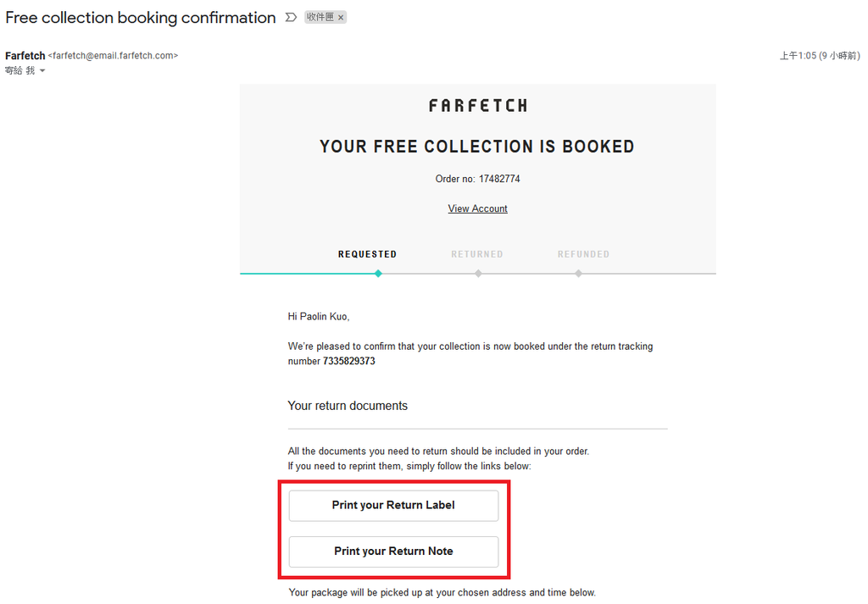The height and width of the screenshot is (604, 868).
Task: Click the teal Requested diamond marker
Action: coord(378,274)
